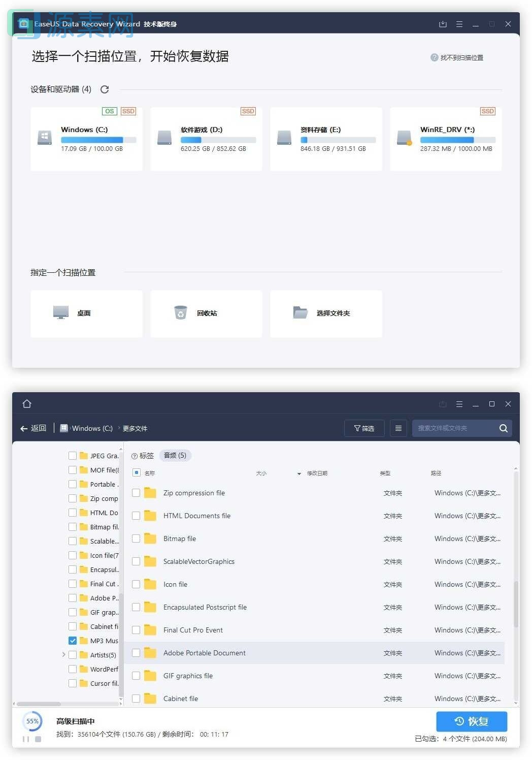The image size is (532, 760).
Task: Click the 55% scan progress circle
Action: coord(32,721)
